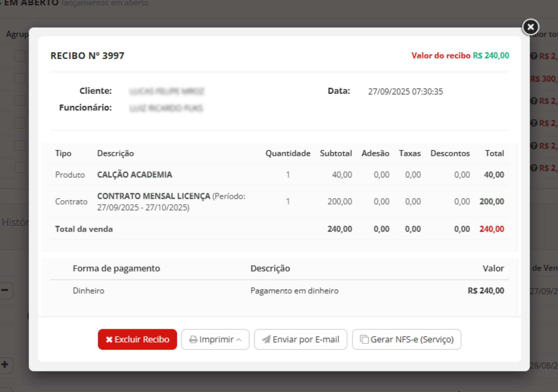Open the Imprimir dropdown
Image resolution: width=558 pixels, height=392 pixels.
[x=215, y=339]
